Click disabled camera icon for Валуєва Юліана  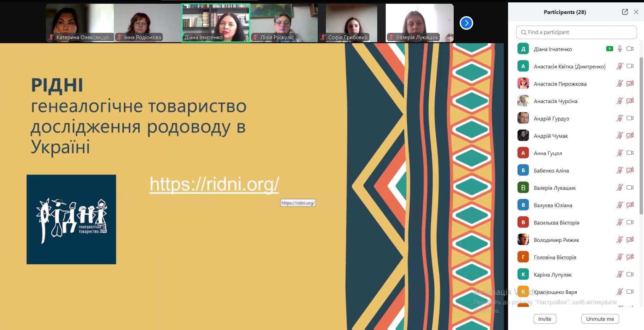click(x=630, y=205)
